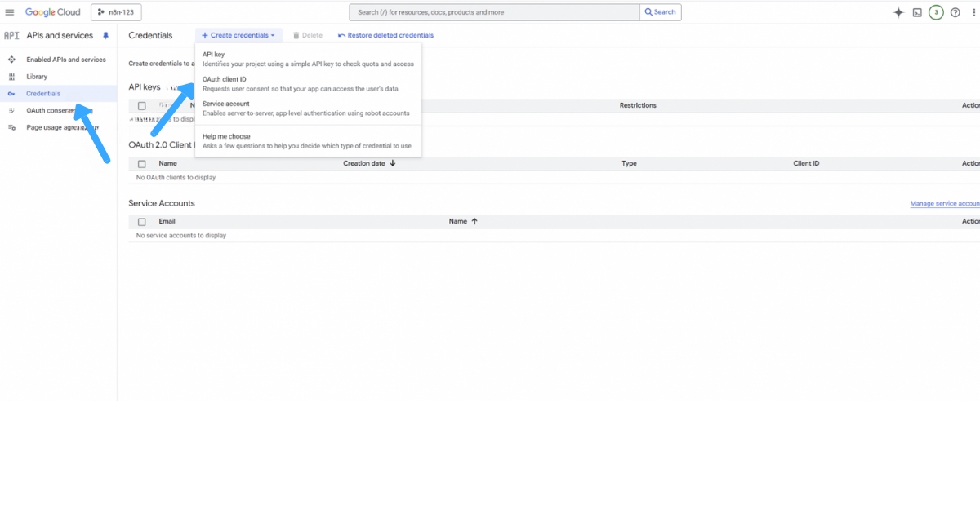This screenshot has height=514, width=980.
Task: Tick the Service Accounts Email checkbox
Action: (141, 221)
